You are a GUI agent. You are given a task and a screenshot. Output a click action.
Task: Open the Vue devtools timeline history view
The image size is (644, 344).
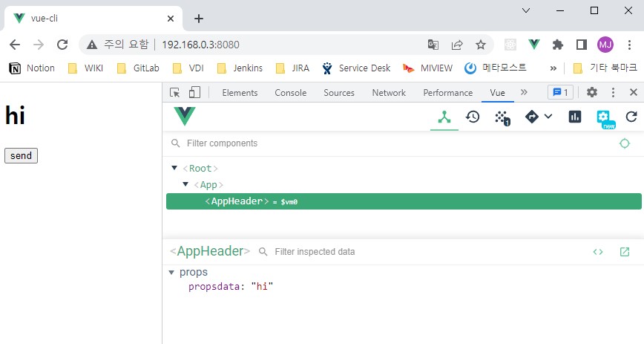(x=473, y=117)
